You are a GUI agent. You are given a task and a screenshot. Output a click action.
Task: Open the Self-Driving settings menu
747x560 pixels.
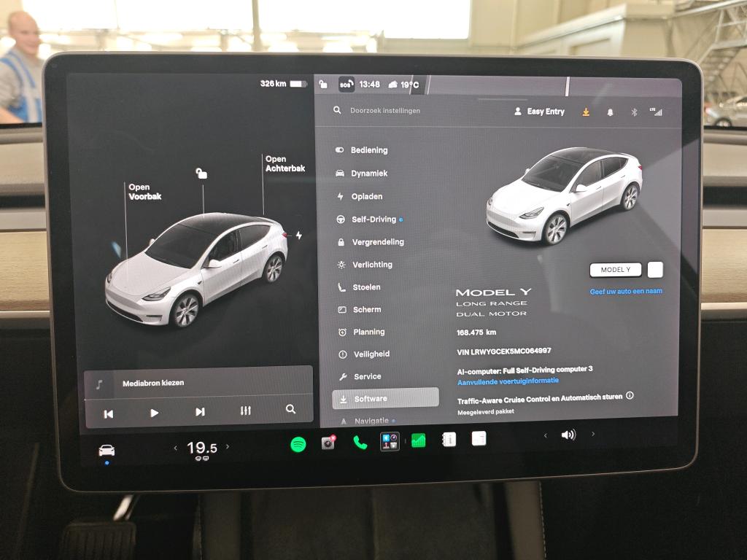(x=374, y=219)
